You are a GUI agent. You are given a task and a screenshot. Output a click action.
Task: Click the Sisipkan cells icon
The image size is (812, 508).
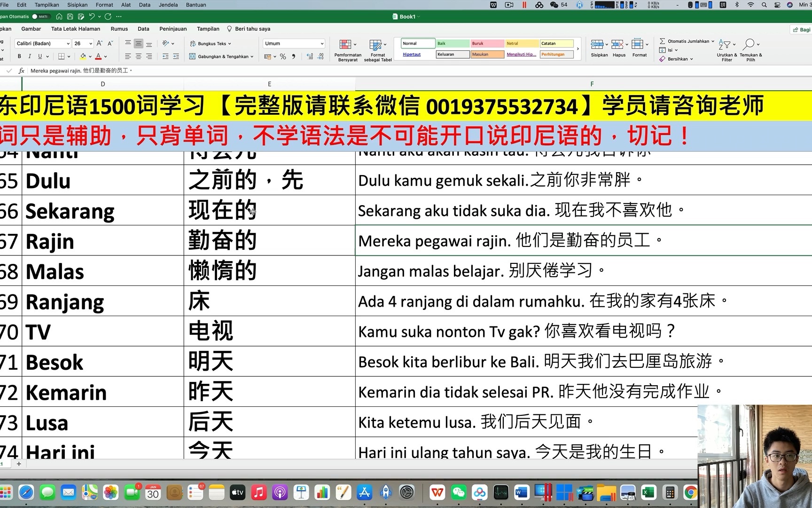(x=597, y=45)
